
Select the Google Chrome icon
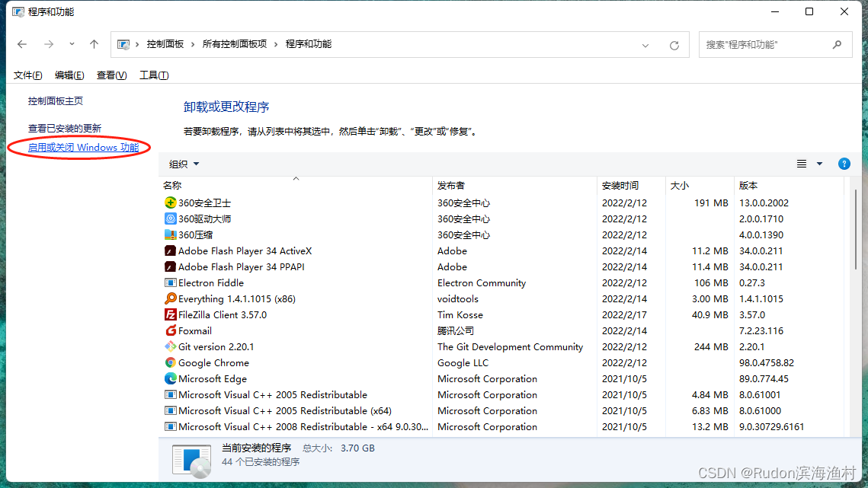tap(171, 363)
